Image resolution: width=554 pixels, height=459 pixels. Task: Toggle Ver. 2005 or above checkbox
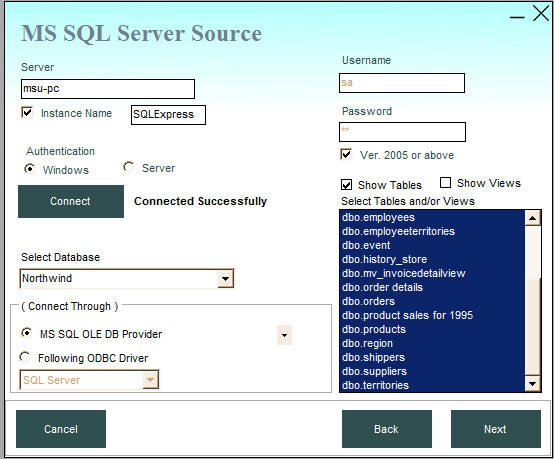pyautogui.click(x=346, y=154)
